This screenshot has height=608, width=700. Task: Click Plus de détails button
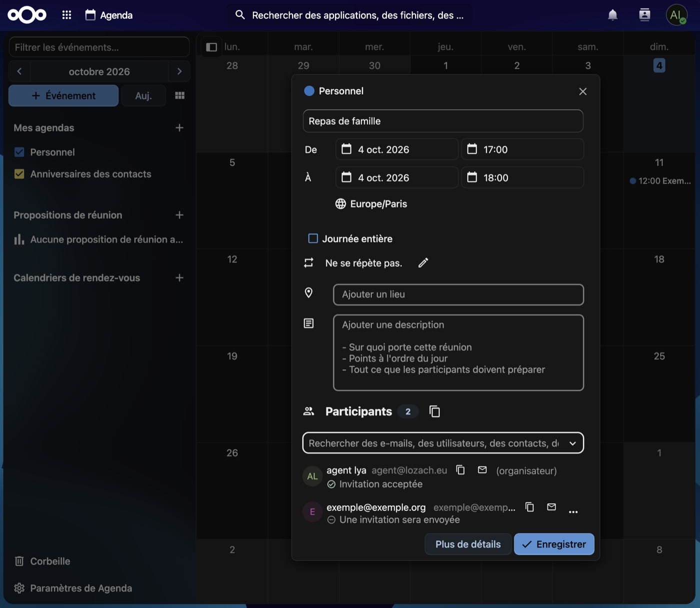click(x=468, y=544)
